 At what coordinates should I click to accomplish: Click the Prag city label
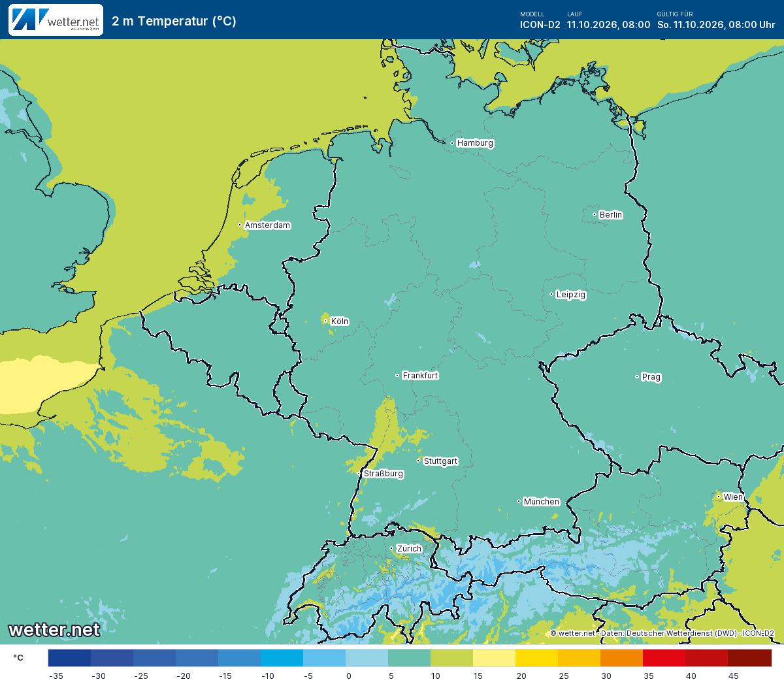(651, 377)
